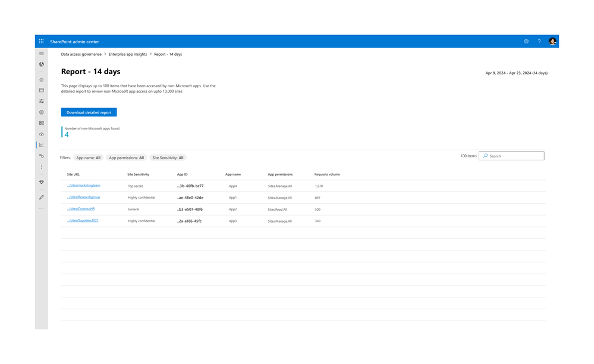This screenshot has height=364, width=594.
Task: Open settings gear in top header
Action: (526, 42)
